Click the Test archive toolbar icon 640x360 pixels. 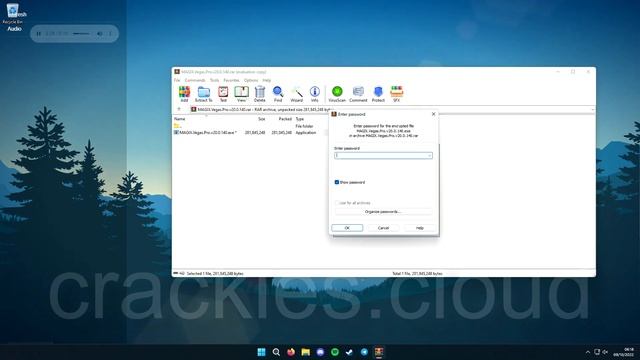point(223,94)
